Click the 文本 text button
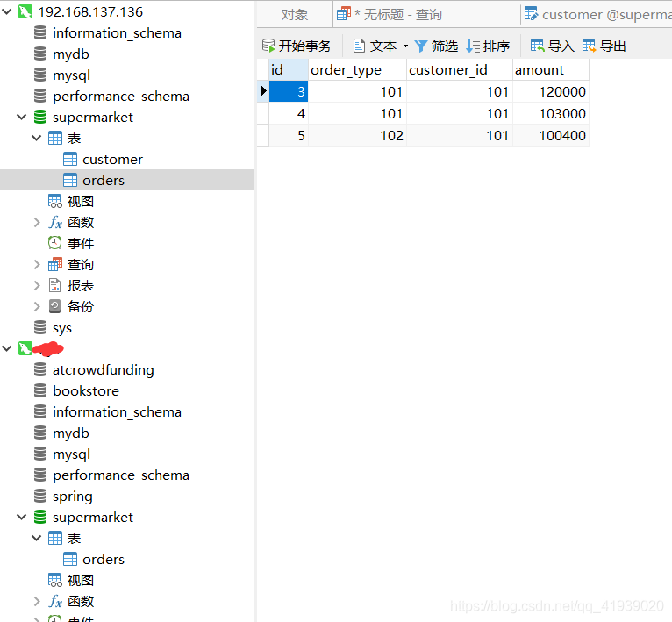The image size is (672, 622). pyautogui.click(x=375, y=46)
